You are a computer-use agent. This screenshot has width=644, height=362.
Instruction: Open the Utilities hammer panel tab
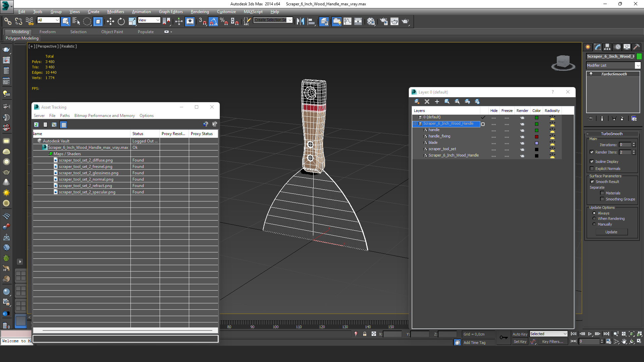[636, 47]
